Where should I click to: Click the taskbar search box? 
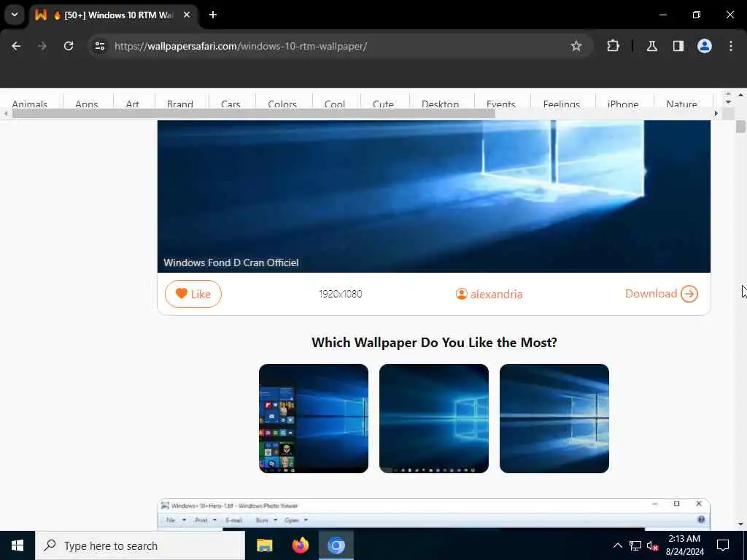tap(140, 545)
